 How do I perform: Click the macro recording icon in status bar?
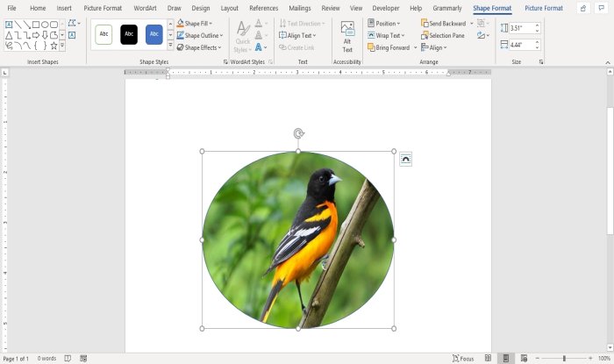(x=83, y=358)
